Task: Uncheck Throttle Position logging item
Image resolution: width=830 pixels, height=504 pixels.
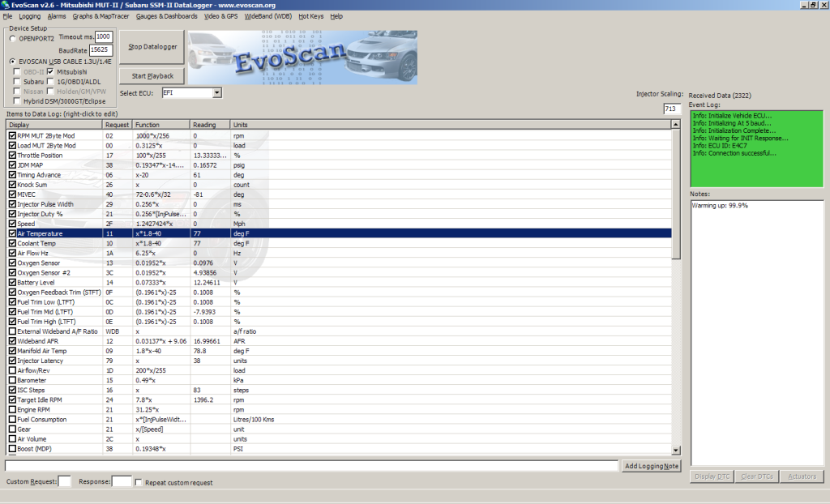Action: coord(12,155)
